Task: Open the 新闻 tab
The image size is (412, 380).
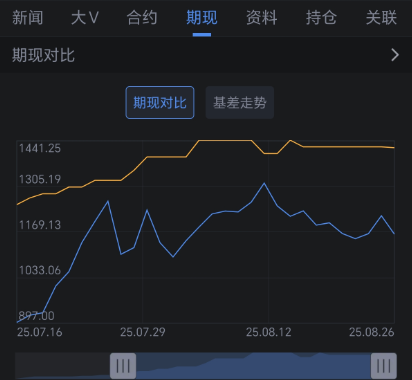Action: (27, 17)
